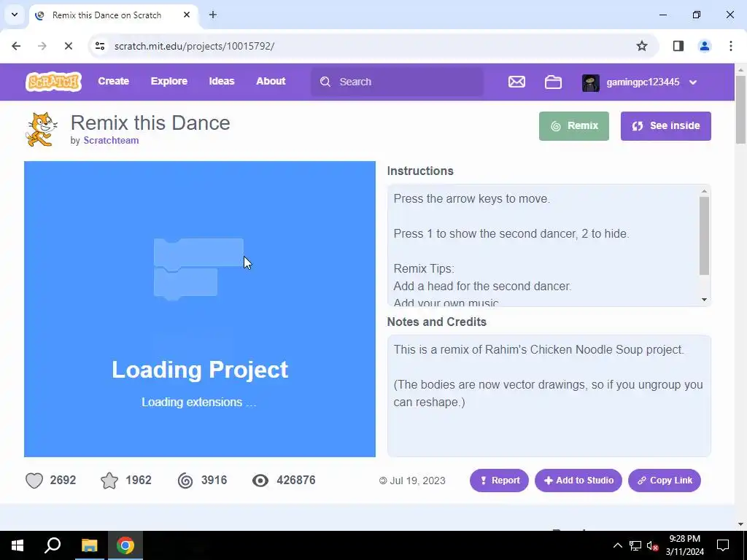Open the Explore menu item
This screenshot has height=560, width=747.
coord(169,82)
